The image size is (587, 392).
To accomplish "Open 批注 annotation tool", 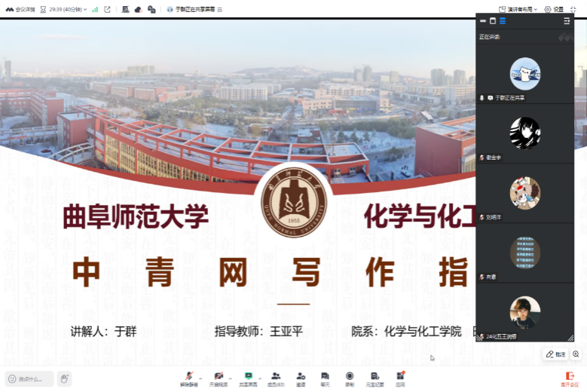I will (555, 354).
